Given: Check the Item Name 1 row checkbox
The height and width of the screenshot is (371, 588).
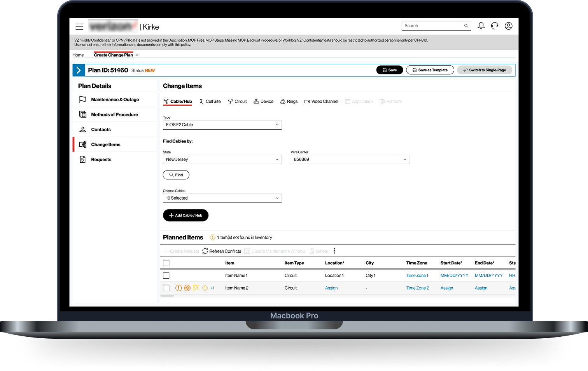Looking at the screenshot, I should click(x=166, y=276).
